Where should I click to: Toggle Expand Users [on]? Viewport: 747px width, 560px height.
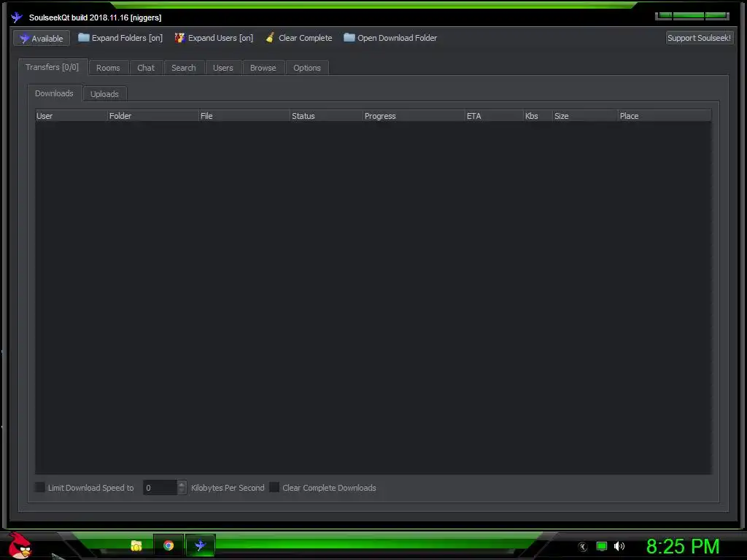pyautogui.click(x=214, y=38)
